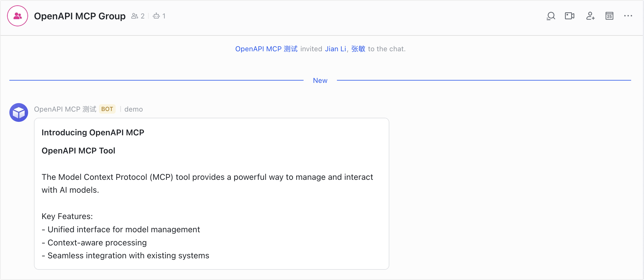644x280 pixels.
Task: Click the group title OpenAPI MCP Group
Action: 80,16
